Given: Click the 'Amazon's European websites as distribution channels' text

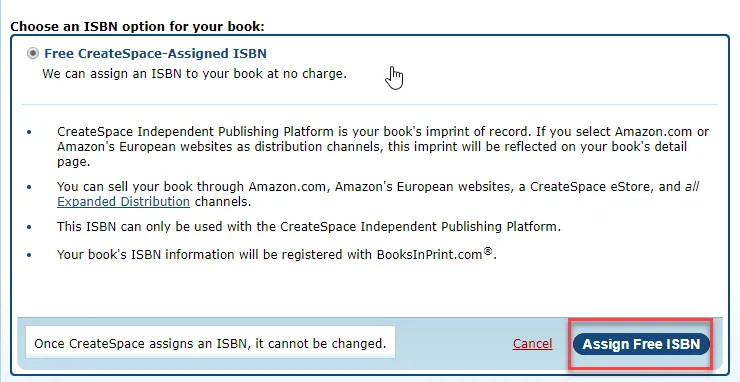Looking at the screenshot, I should [x=220, y=147].
